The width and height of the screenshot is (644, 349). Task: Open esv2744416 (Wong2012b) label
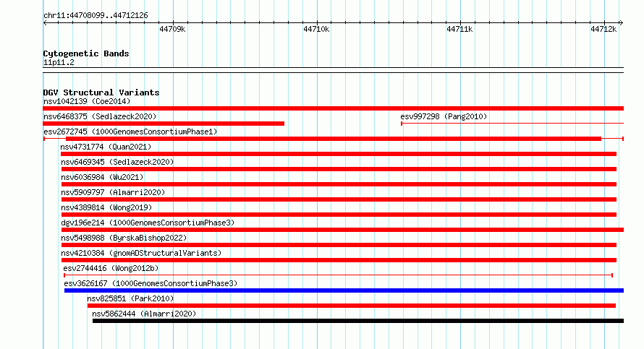point(111,268)
